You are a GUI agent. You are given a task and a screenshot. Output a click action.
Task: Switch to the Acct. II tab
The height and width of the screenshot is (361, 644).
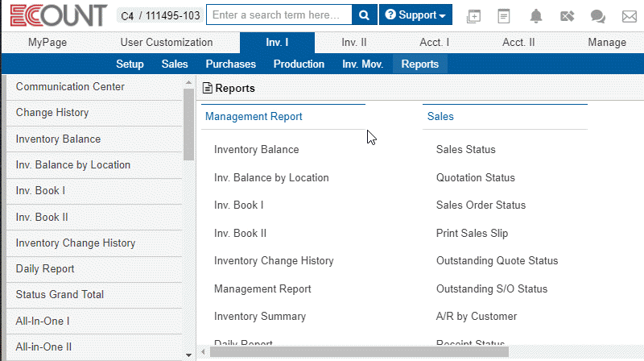[518, 43]
